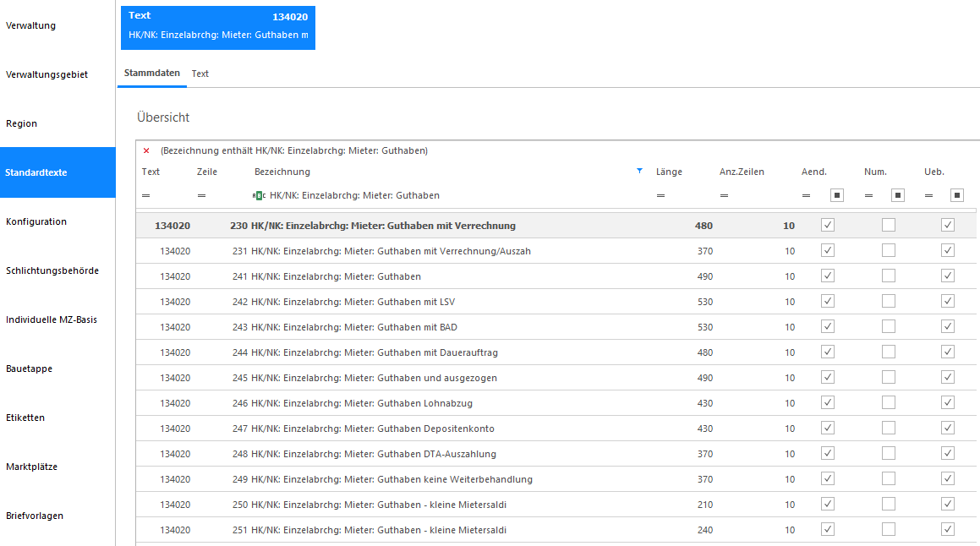This screenshot has width=980, height=546.
Task: Select the Text 134020 header tile
Action: [x=218, y=28]
